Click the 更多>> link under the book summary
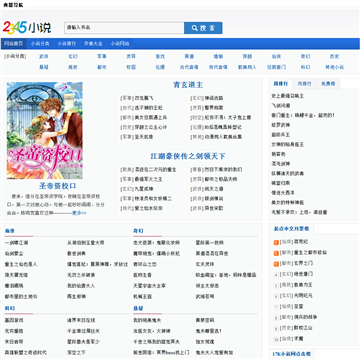 tap(79, 213)
